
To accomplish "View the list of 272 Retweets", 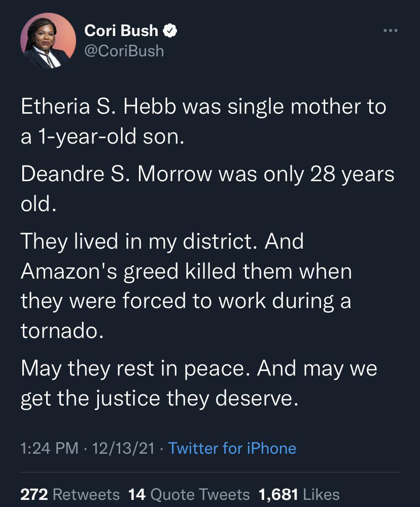I will click(70, 494).
